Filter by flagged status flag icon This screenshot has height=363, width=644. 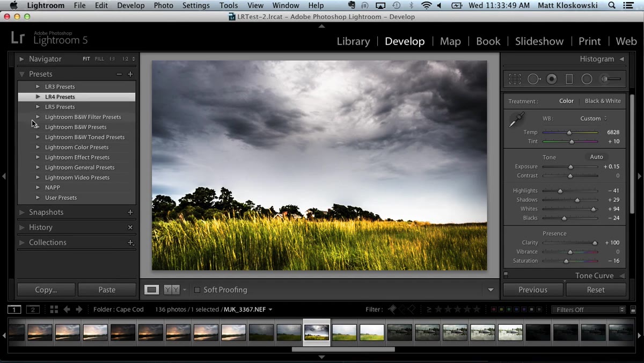[392, 309]
